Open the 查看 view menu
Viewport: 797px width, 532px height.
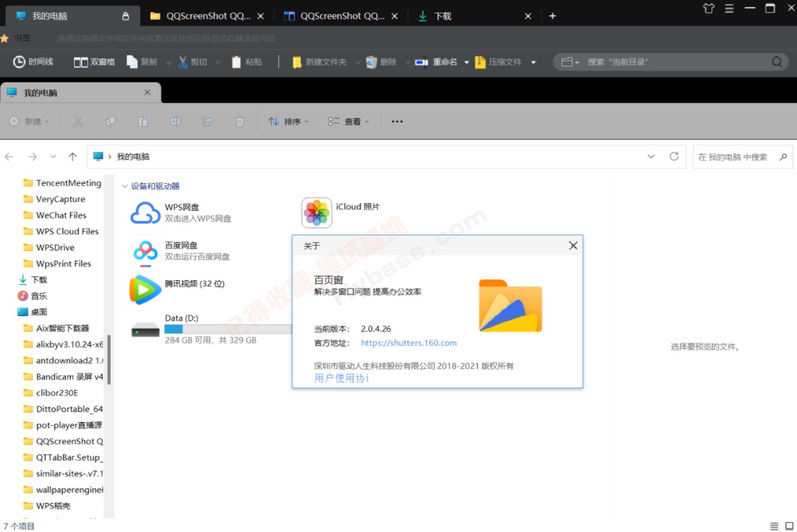tap(348, 122)
